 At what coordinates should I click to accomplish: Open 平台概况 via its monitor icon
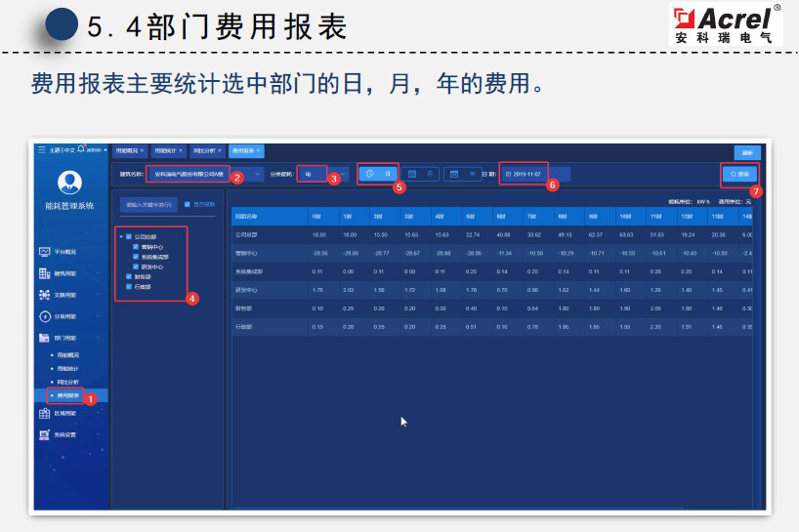44,252
